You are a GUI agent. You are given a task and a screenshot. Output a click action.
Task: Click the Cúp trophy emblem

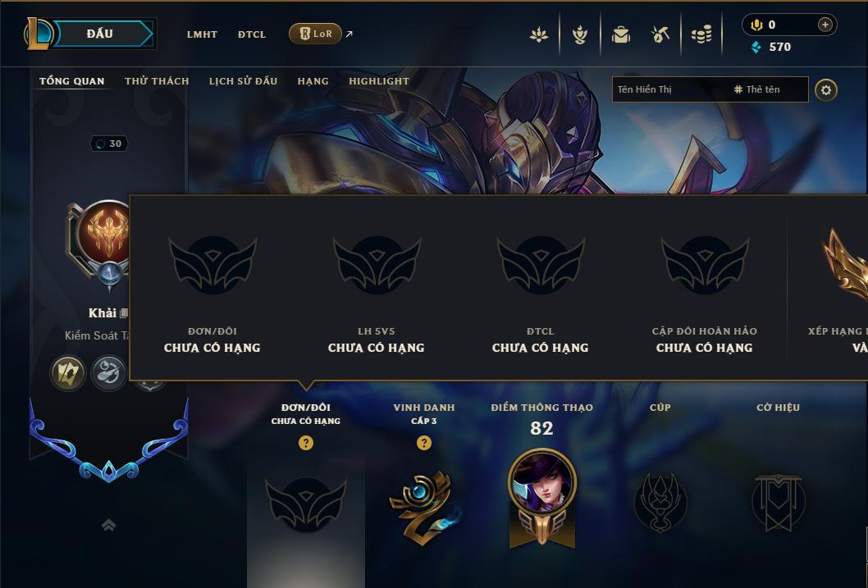point(660,502)
